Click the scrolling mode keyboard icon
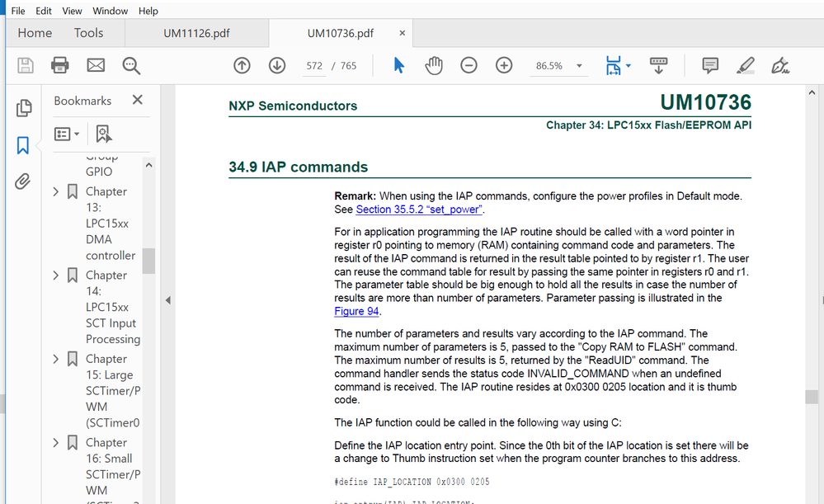824x504 pixels. (658, 66)
